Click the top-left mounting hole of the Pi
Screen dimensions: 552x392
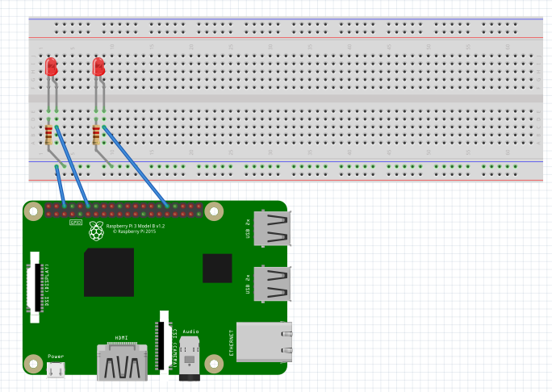coord(33,211)
